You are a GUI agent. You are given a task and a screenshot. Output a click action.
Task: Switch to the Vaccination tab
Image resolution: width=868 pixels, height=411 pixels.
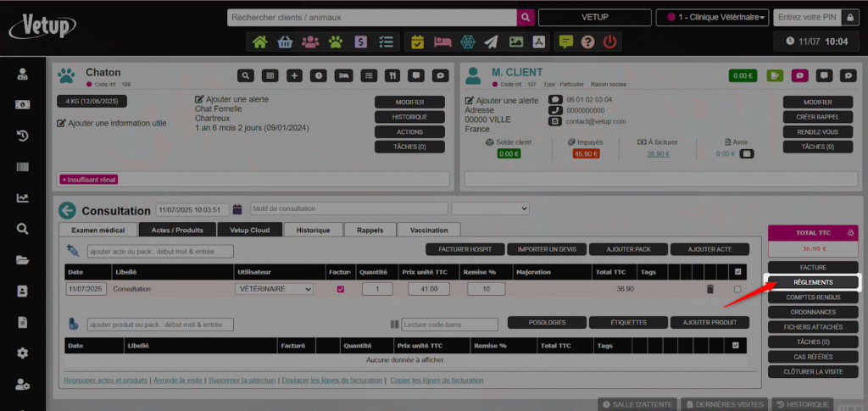point(429,230)
